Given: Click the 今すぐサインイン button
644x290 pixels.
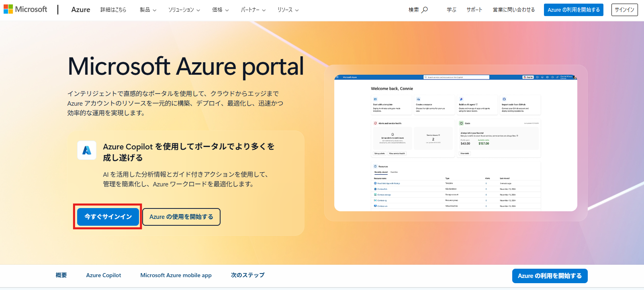Looking at the screenshot, I should click(x=108, y=216).
